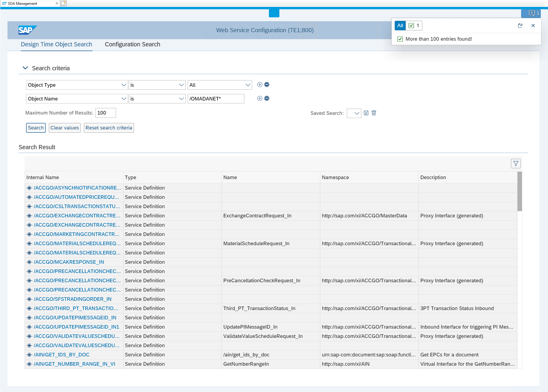Open the /ACCGO/AUTOMATEDPRICEREQU... link

[76, 197]
